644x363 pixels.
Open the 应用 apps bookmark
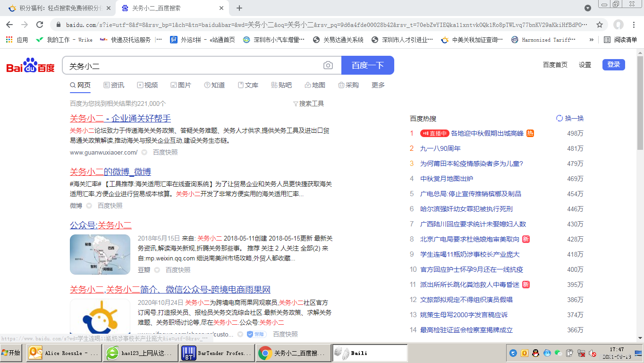(x=17, y=40)
